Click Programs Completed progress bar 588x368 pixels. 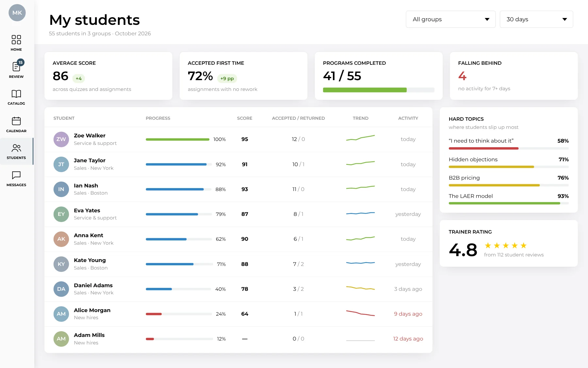pos(379,90)
